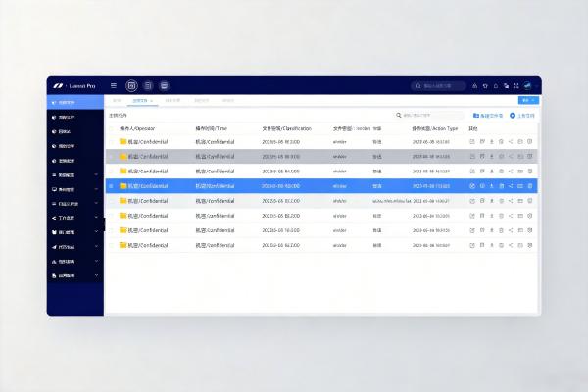The image size is (588, 392).
Task: Expand chevron of the monitor-icon sidebar item
Action: click(x=96, y=189)
